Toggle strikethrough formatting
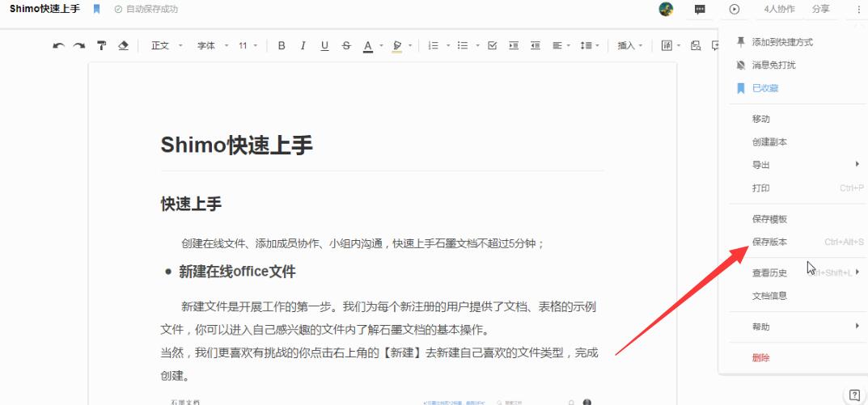Image resolution: width=868 pixels, height=405 pixels. tap(346, 46)
